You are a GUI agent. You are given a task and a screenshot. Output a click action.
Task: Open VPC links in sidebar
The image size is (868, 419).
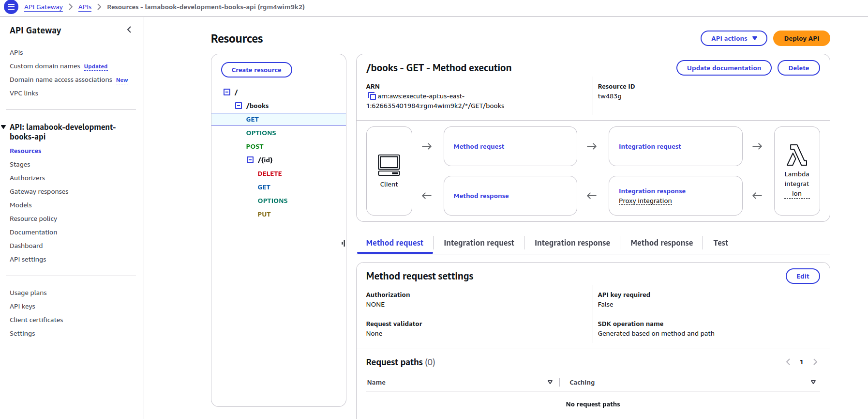(x=24, y=93)
